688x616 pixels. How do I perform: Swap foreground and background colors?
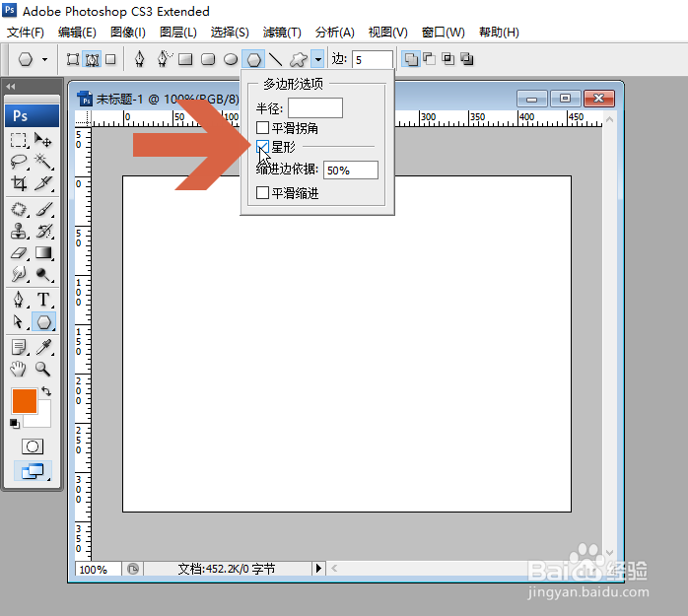[x=46, y=391]
